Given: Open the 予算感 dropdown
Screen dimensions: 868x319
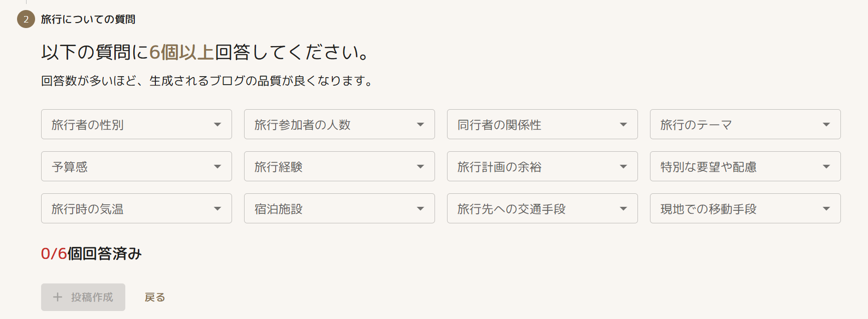Looking at the screenshot, I should tap(136, 166).
